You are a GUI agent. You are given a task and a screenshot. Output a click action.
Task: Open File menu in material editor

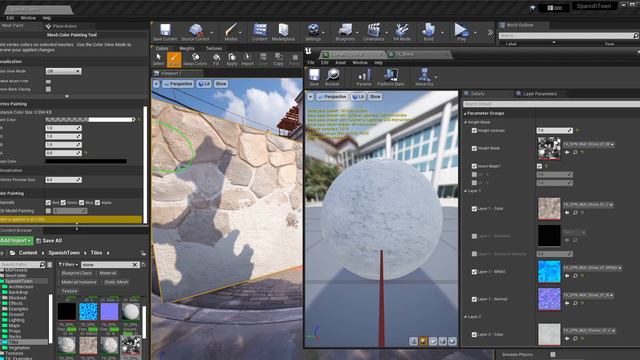[x=311, y=63]
